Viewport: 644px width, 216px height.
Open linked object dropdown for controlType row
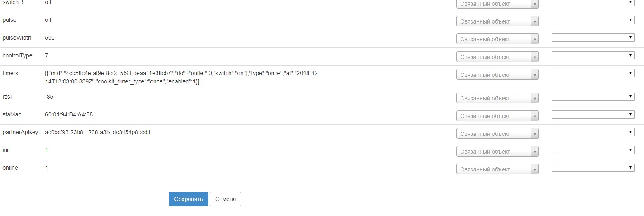coord(497,57)
